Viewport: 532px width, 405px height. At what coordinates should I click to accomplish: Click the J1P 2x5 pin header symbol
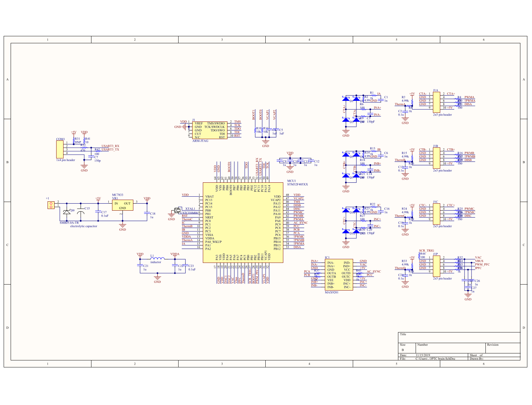click(x=436, y=266)
